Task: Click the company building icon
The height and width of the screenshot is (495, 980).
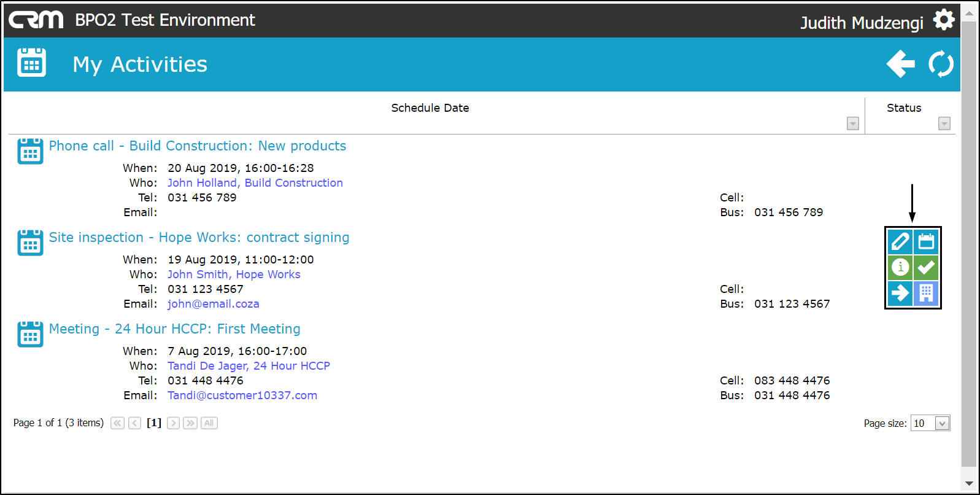Action: coord(926,293)
